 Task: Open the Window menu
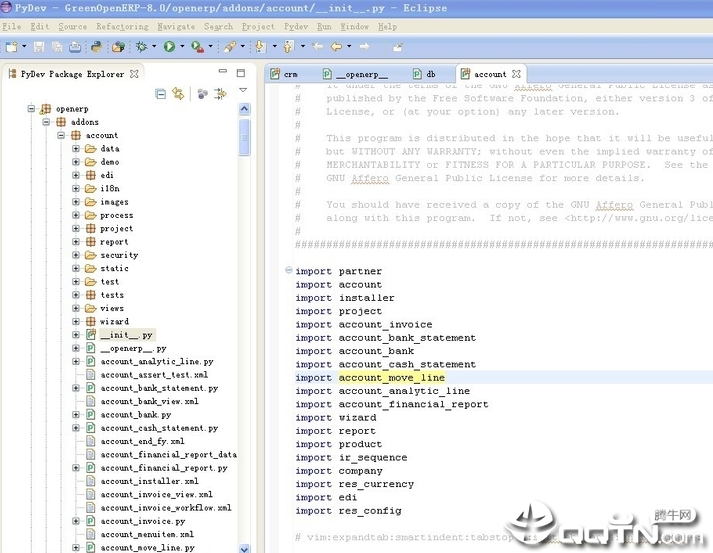[355, 26]
